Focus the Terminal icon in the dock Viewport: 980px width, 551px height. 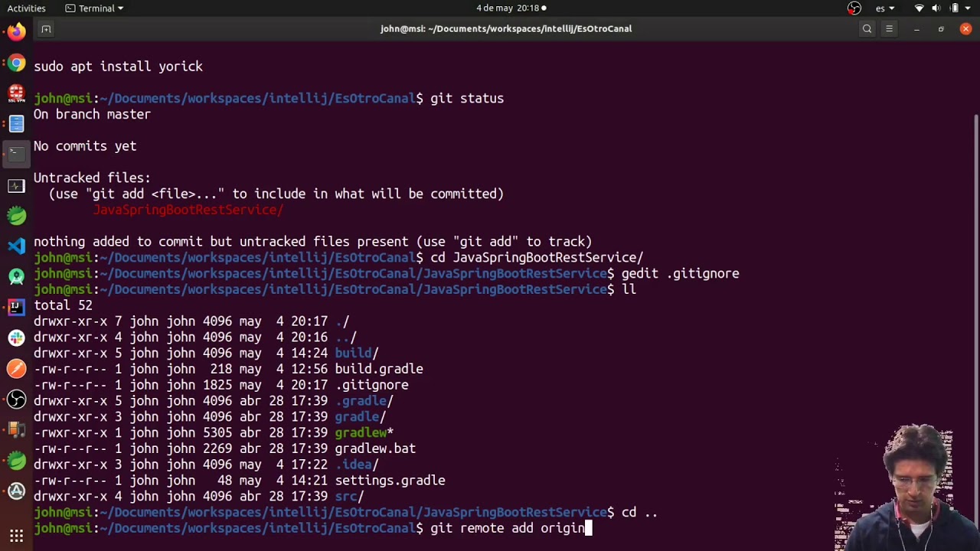tap(16, 155)
